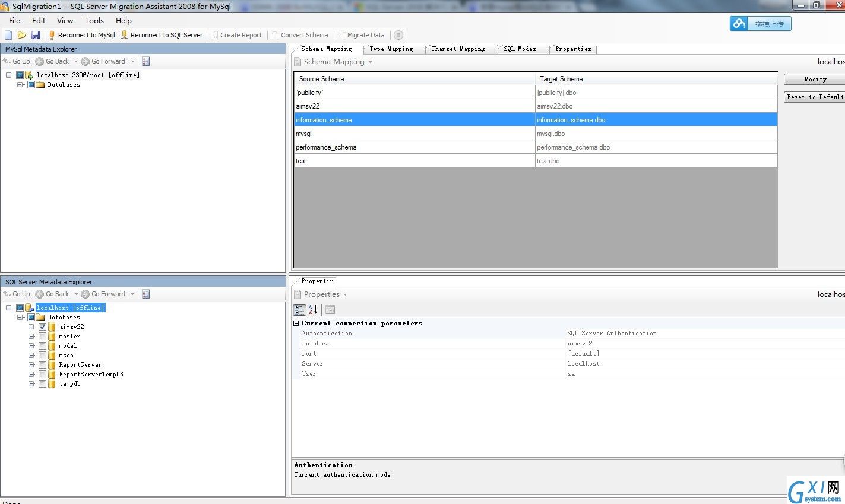The width and height of the screenshot is (845, 504).
Task: Open the Help menu
Action: point(124,20)
